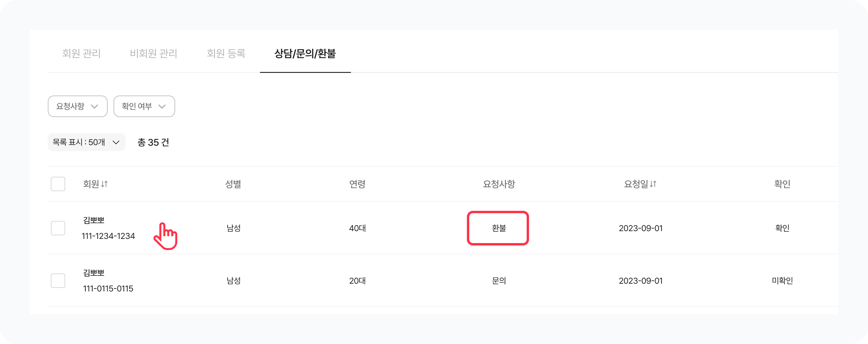The image size is (868, 344).
Task: Click the highlighted 환불 request cell
Action: [498, 228]
